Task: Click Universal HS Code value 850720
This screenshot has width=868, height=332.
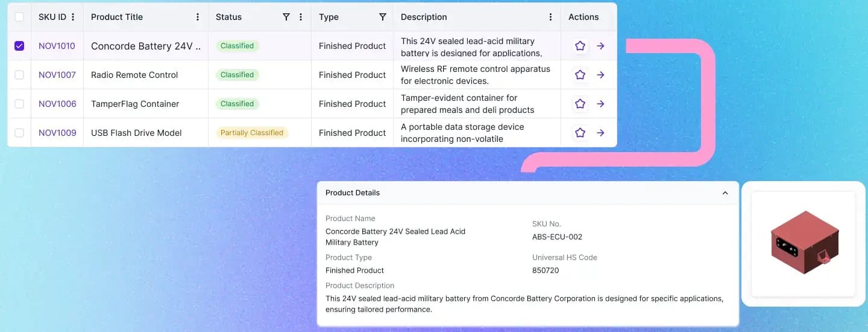Action: pos(546,270)
